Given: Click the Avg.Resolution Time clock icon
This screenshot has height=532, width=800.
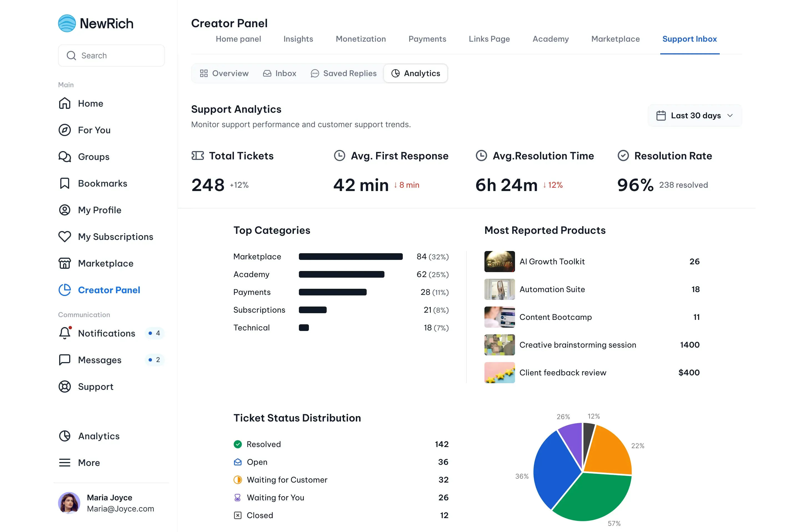Looking at the screenshot, I should pyautogui.click(x=481, y=156).
